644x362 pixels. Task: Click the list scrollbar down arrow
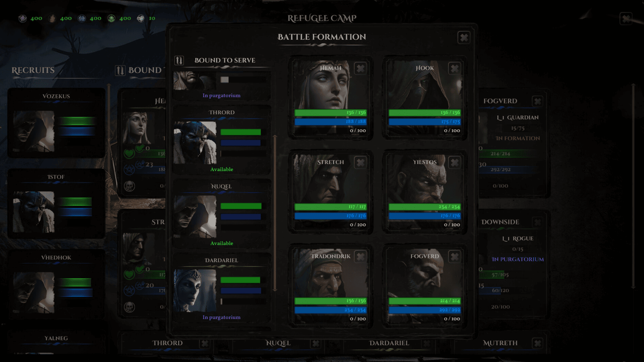point(275,289)
